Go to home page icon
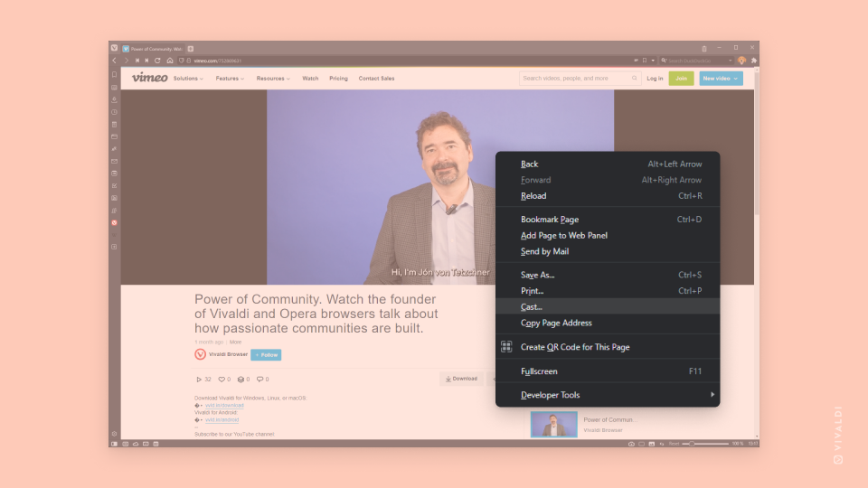868x488 pixels. click(170, 61)
